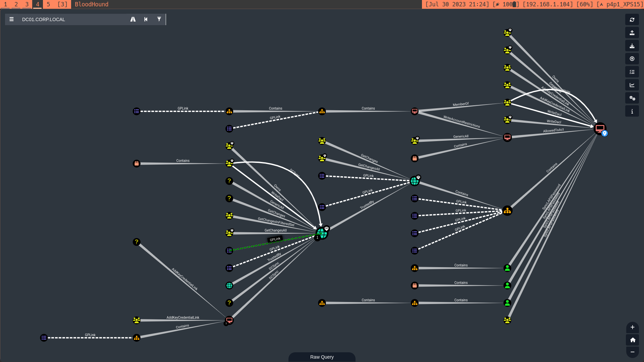This screenshot has height=362, width=644.
Task: Click the upload data icon
Action: point(632,59)
